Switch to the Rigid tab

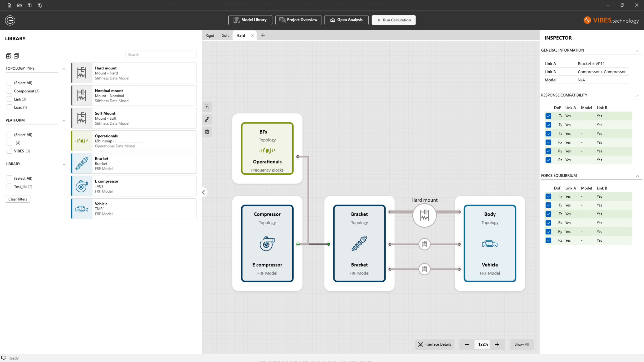[210, 36]
